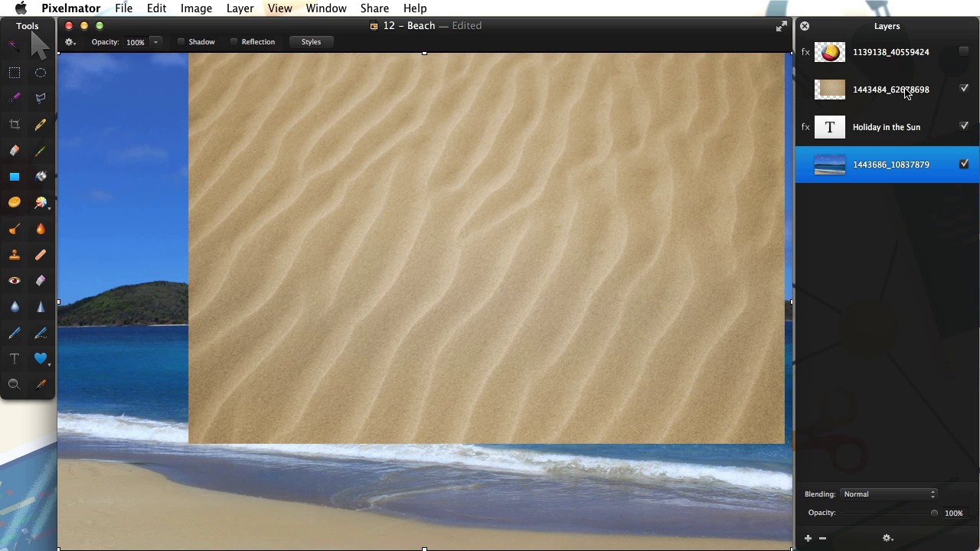Select the broom-like tool beside Burn
This screenshot has height=551, width=980.
point(14,229)
